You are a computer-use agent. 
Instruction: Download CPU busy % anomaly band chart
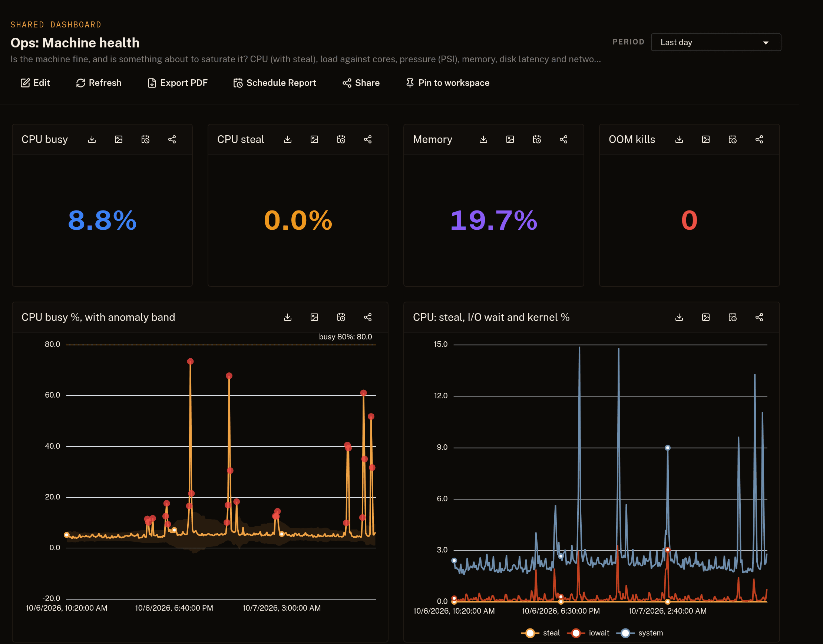tap(287, 317)
